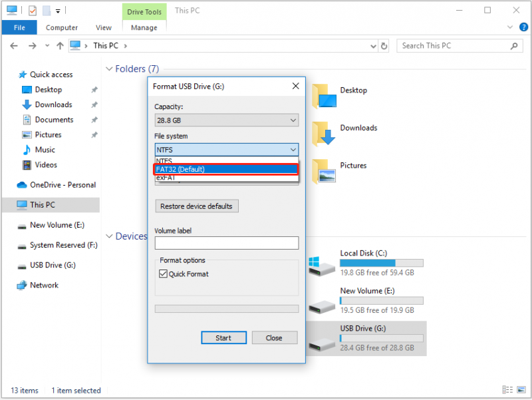Open Help with the question mark icon

click(x=523, y=27)
